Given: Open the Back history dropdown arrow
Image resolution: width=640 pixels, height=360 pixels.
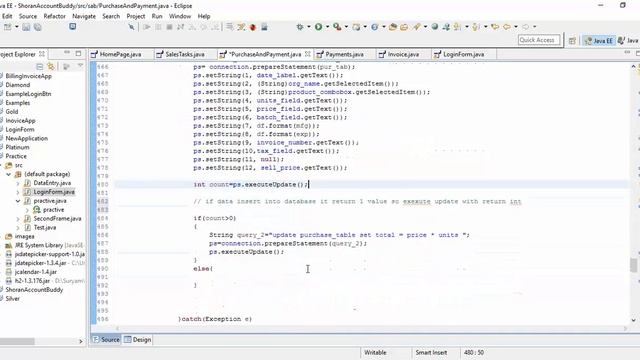Looking at the screenshot, I should 516,27.
